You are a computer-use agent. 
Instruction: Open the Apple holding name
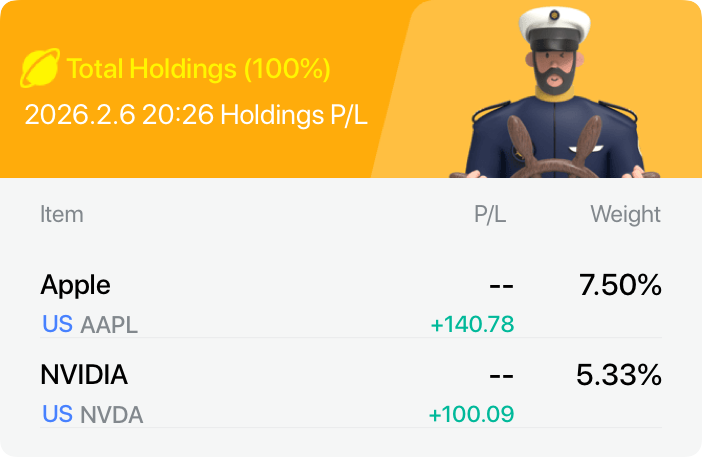point(75,285)
